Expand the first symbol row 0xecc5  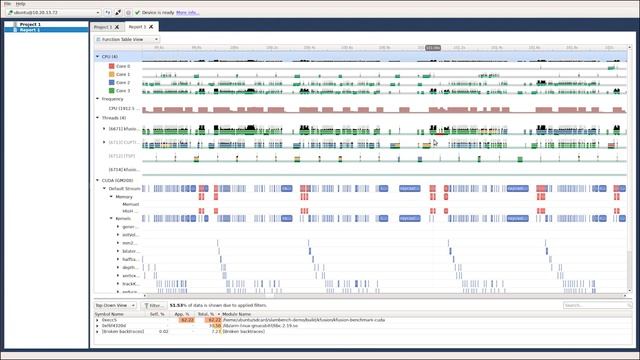(x=97, y=320)
